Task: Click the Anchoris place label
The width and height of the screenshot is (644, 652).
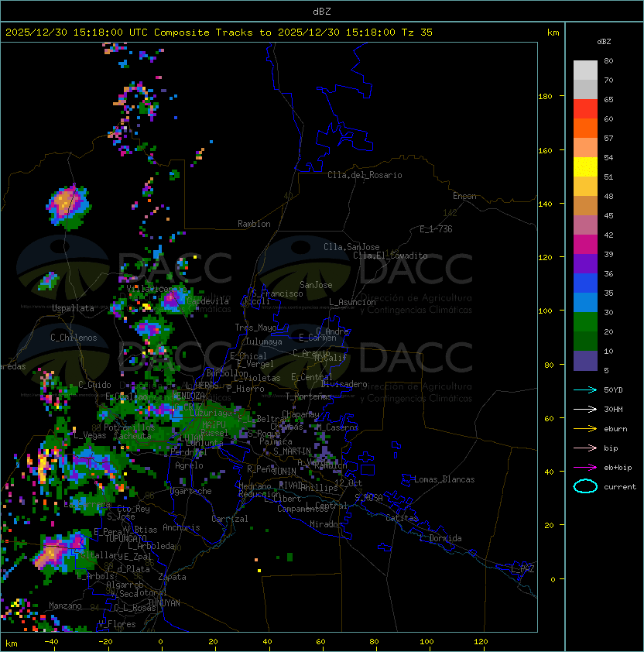Action: click(181, 527)
